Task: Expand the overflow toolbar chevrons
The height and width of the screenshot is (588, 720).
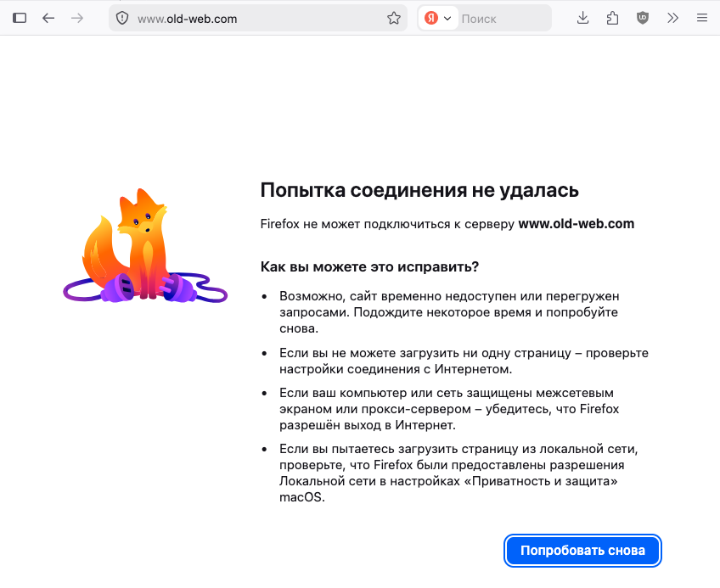Action: (x=672, y=19)
